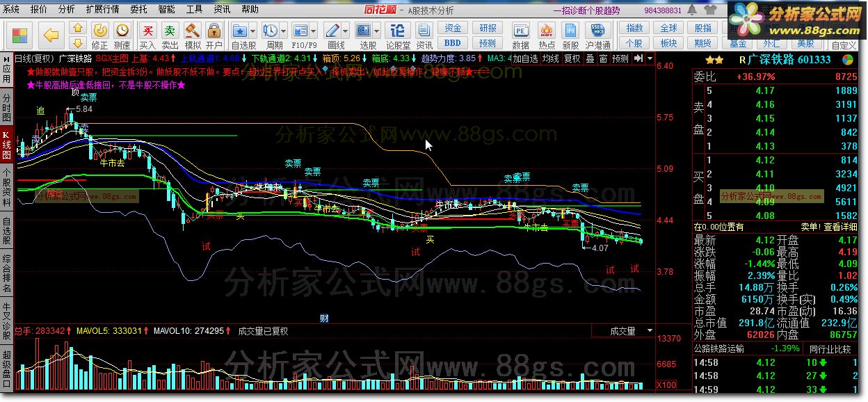The width and height of the screenshot is (868, 402).
Task: Open the 智能 menu
Action: (166, 10)
